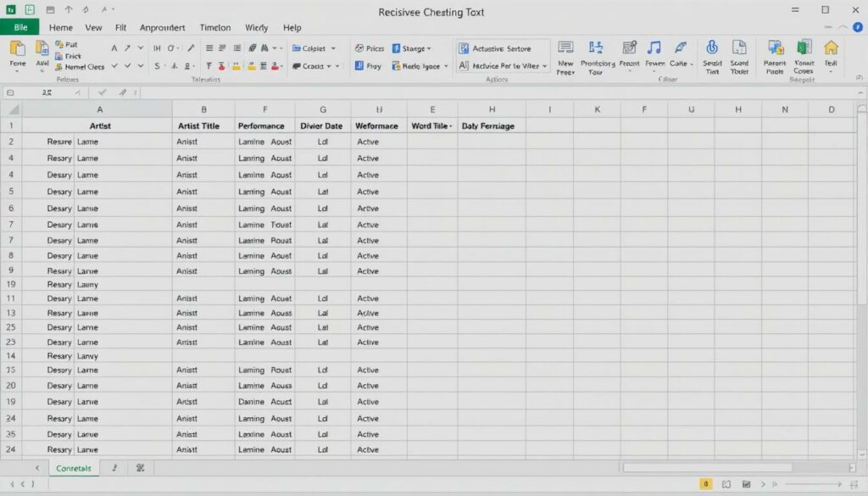Open the Fllt ribbon tab
The width and height of the screenshot is (868, 496).
[x=120, y=28]
